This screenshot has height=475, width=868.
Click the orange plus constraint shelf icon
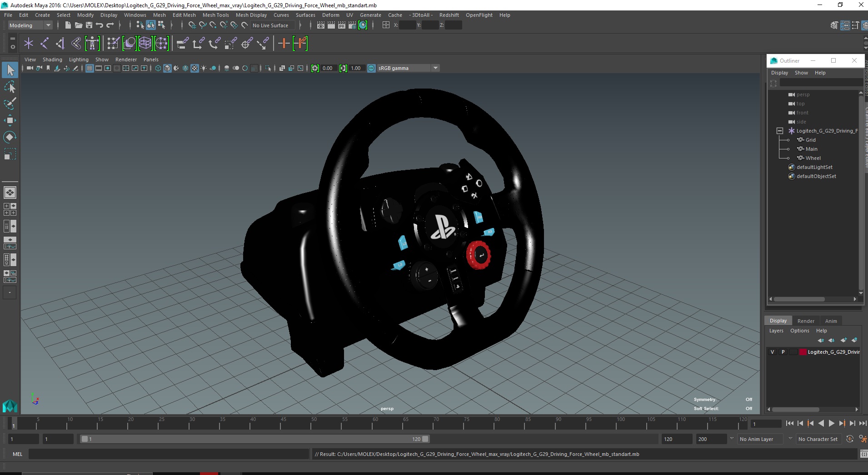tap(284, 44)
